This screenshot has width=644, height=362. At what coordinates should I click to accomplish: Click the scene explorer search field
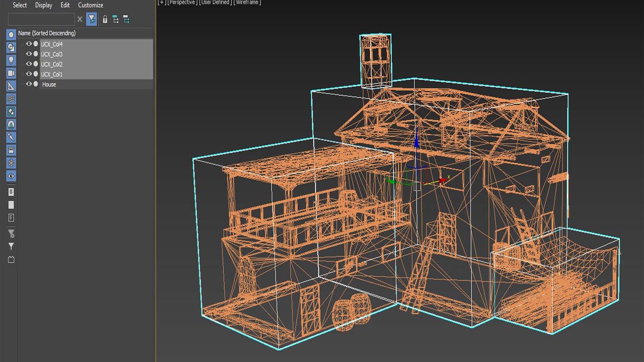tap(41, 19)
